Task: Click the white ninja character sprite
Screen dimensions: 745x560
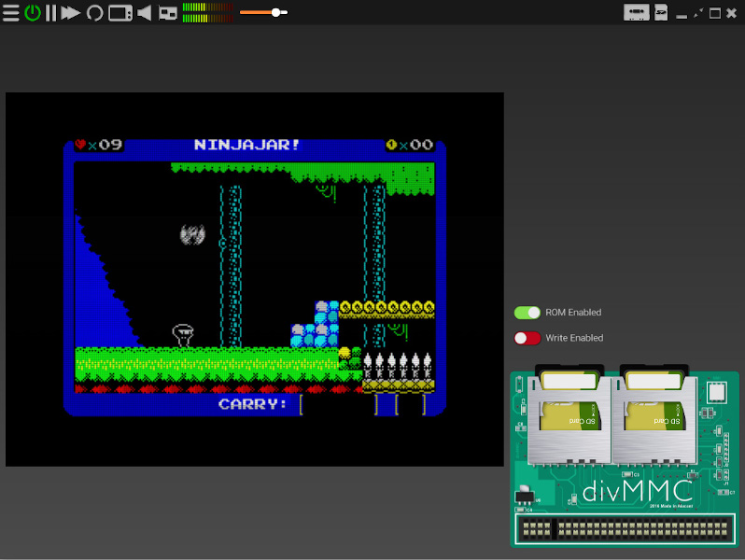Action: pyautogui.click(x=183, y=335)
